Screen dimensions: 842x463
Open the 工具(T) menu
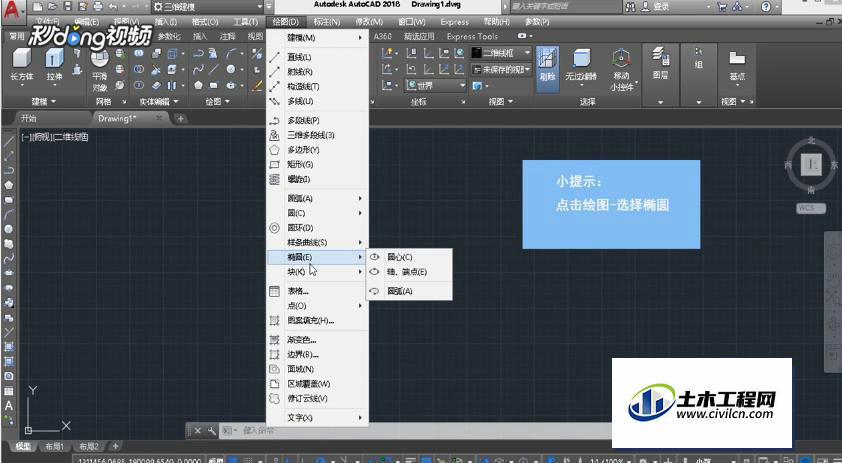(x=245, y=22)
